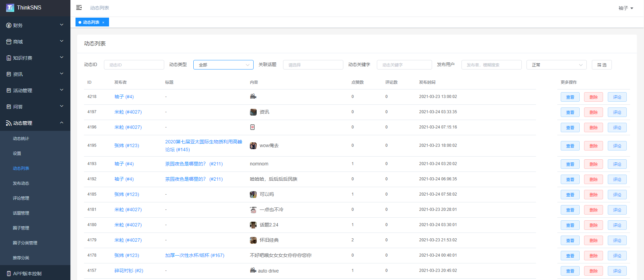Click the thumbnail next to 话题2.24

[253, 225]
